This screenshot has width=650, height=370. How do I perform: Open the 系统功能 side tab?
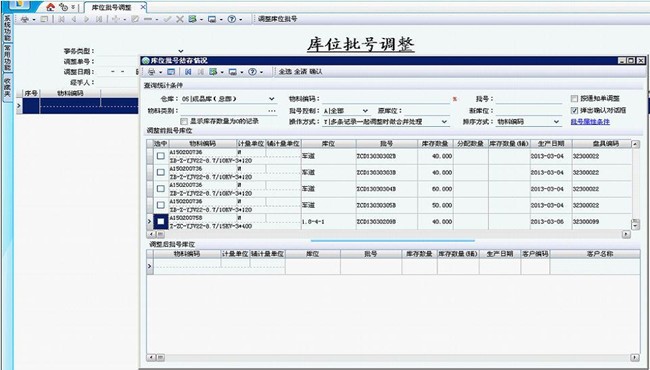[x=7, y=28]
